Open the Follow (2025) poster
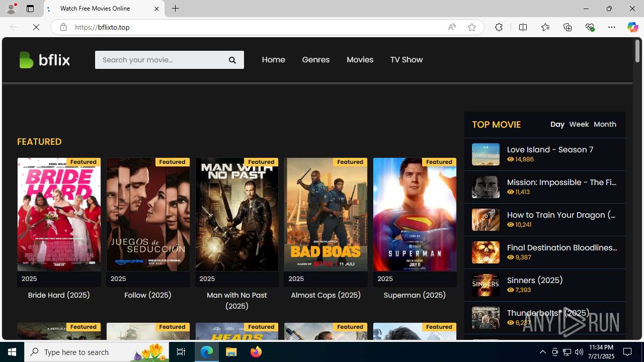The height and width of the screenshot is (362, 644). click(x=148, y=215)
